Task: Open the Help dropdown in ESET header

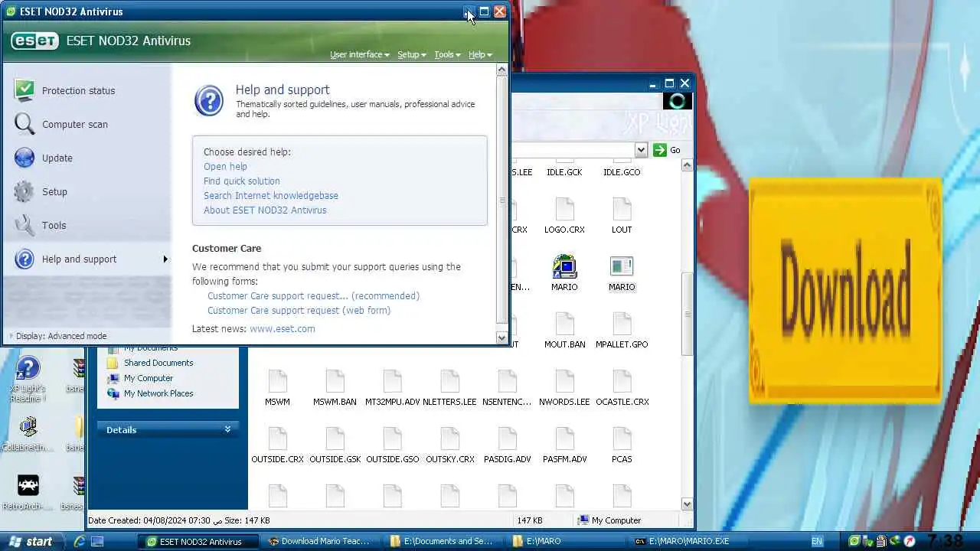Action: click(480, 54)
